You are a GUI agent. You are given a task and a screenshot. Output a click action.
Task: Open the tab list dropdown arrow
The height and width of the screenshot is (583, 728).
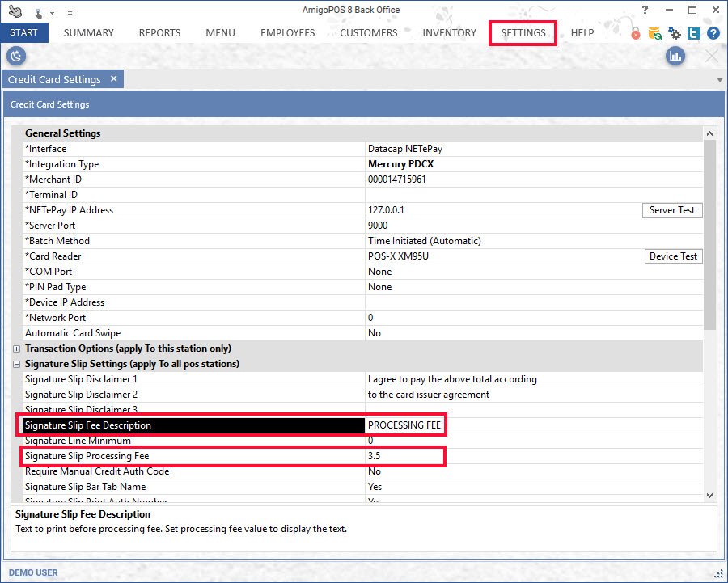coord(719,80)
